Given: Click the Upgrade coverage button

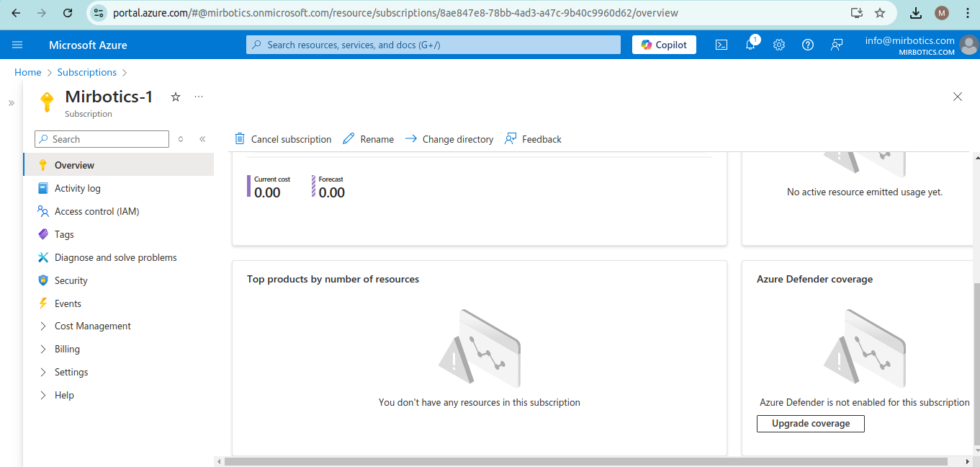Looking at the screenshot, I should click(x=810, y=424).
